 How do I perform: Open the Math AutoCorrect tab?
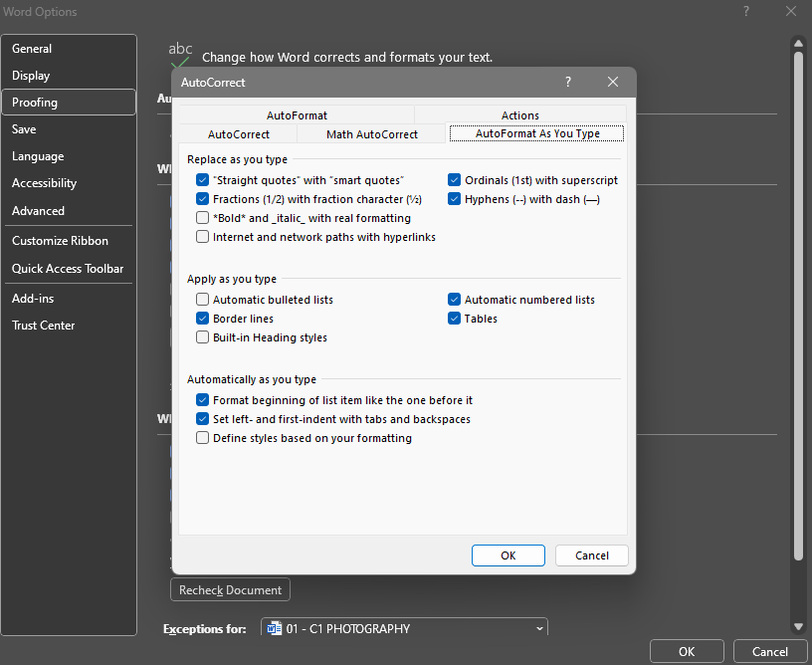tap(372, 134)
